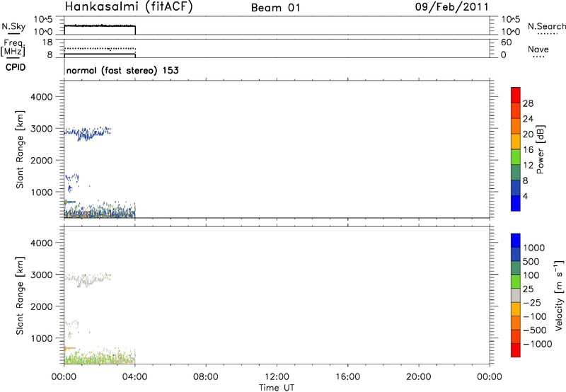Pick the 8–12 dB teal Power swatch
The height and width of the screenshot is (392, 566).
[x=516, y=172]
